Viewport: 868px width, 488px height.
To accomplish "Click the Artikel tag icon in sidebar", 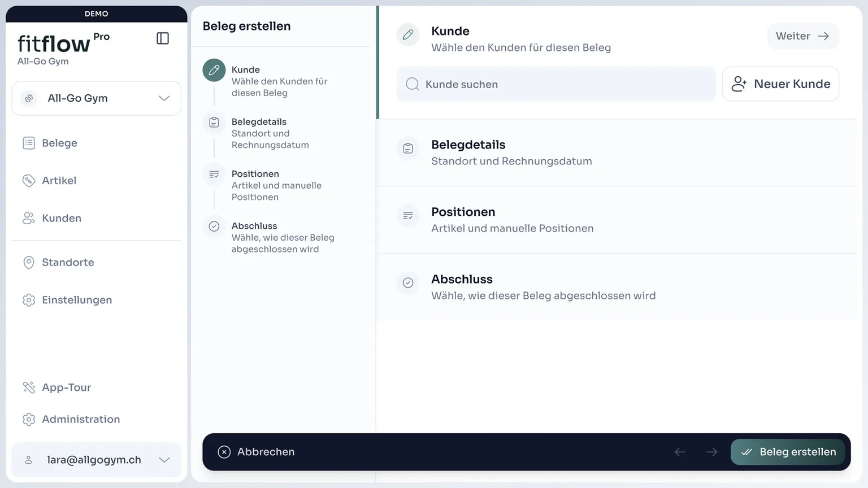I will click(x=29, y=181).
